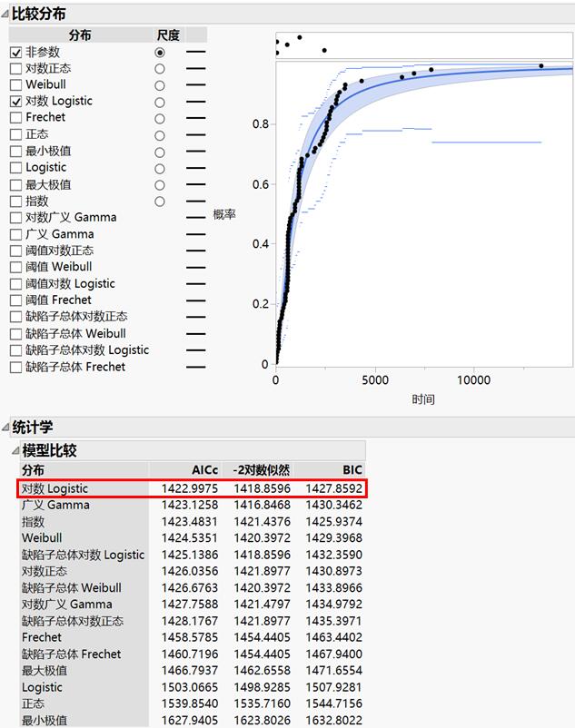Click the line swatch for Frechet
575x728 pixels.
click(x=195, y=118)
